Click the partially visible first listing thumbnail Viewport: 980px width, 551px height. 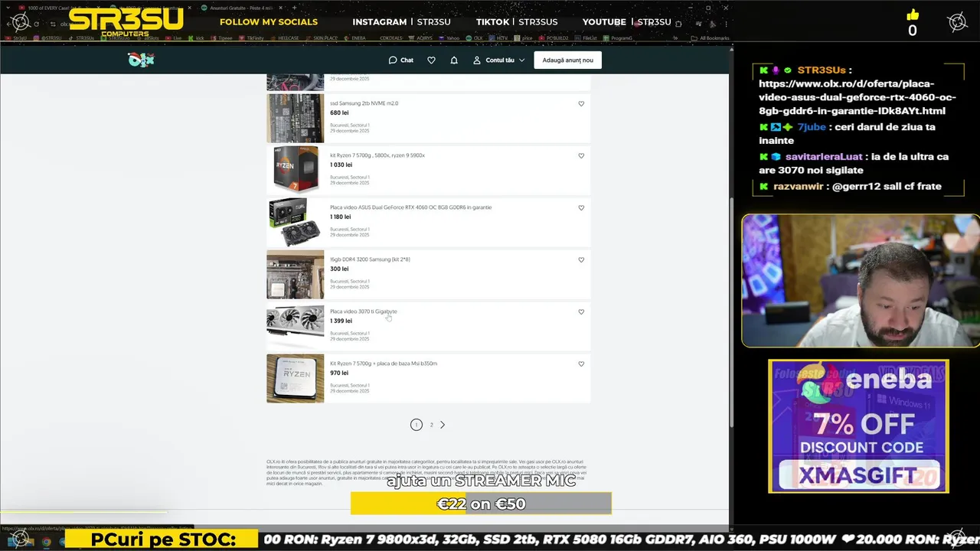[x=296, y=83]
